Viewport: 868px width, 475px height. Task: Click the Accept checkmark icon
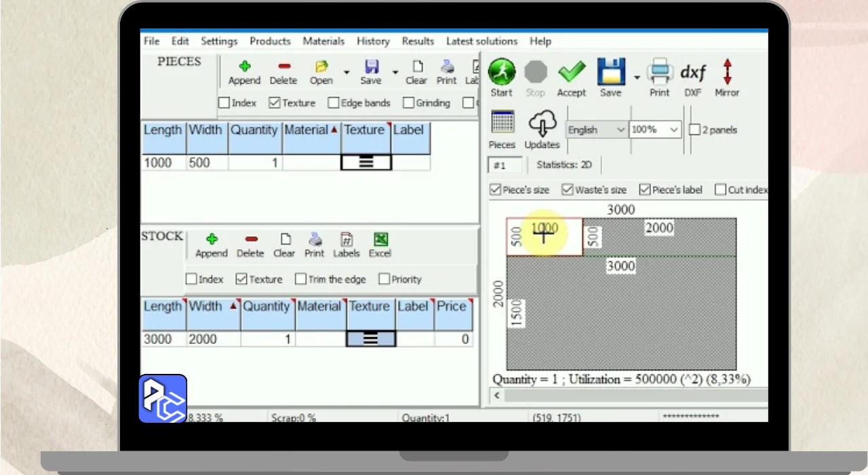[571, 72]
